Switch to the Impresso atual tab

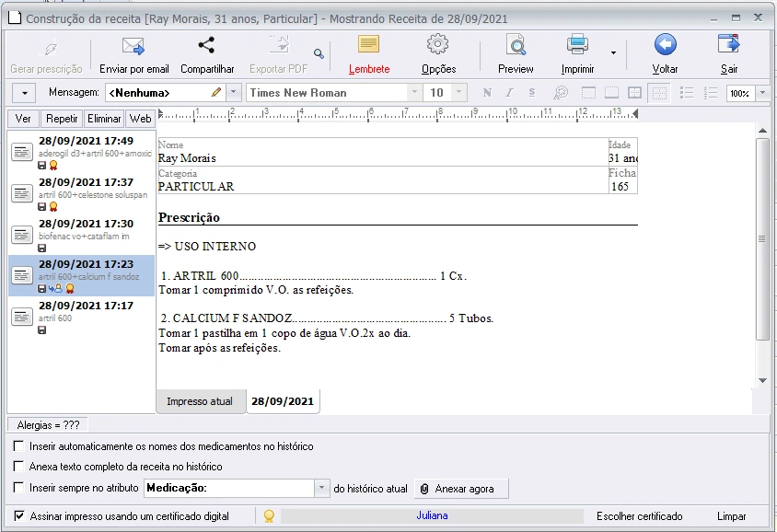tap(200, 401)
